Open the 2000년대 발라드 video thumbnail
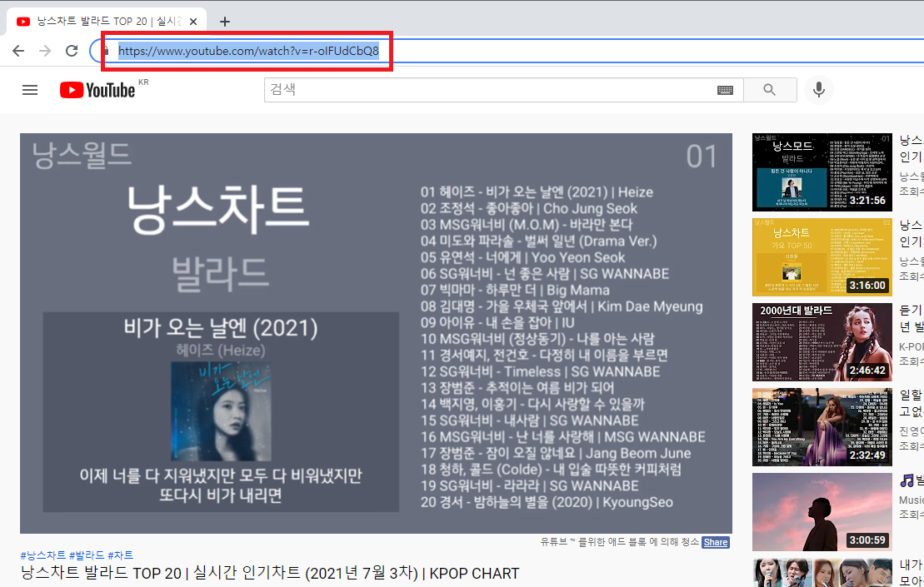 click(x=822, y=342)
